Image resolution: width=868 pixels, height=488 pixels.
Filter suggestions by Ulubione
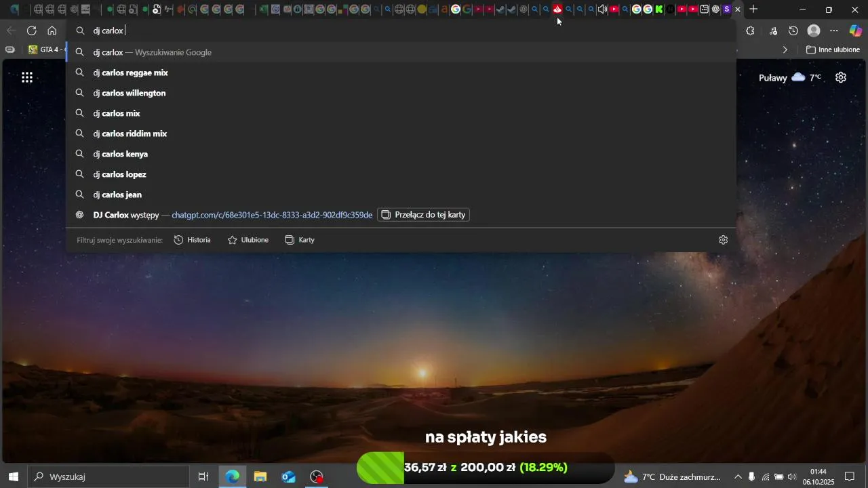pyautogui.click(x=248, y=240)
